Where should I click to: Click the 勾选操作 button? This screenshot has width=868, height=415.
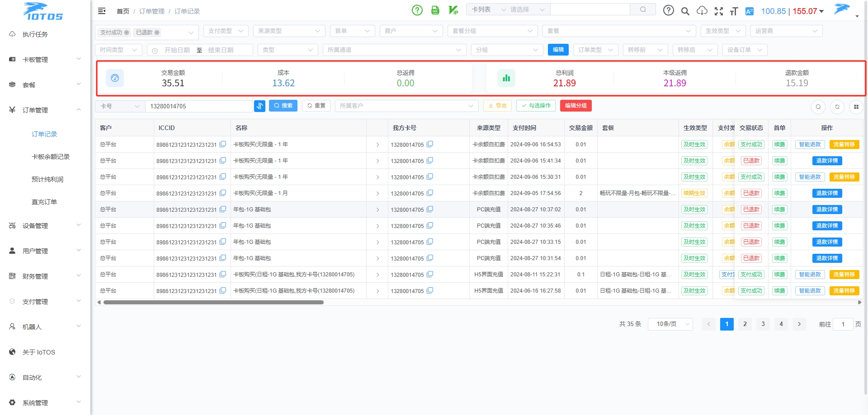[536, 106]
